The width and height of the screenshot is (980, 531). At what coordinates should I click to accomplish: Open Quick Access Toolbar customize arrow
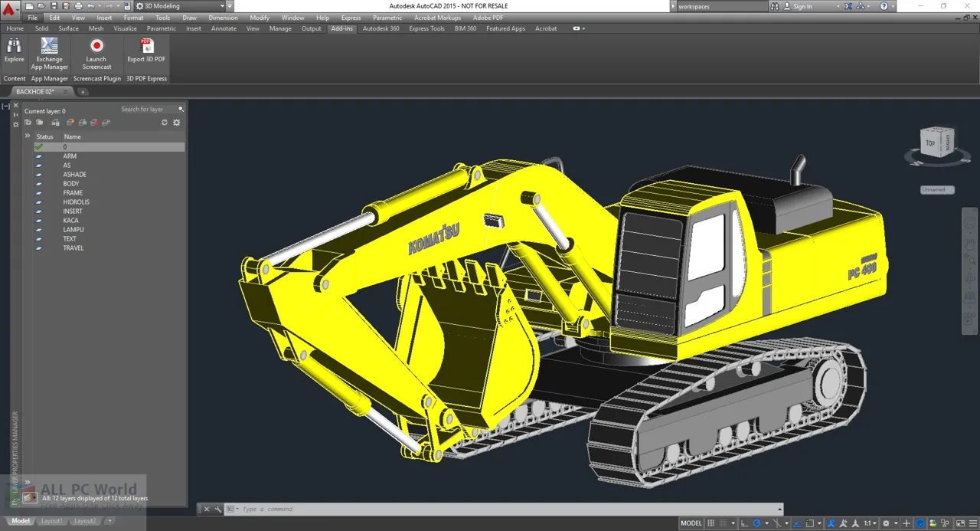[x=230, y=6]
